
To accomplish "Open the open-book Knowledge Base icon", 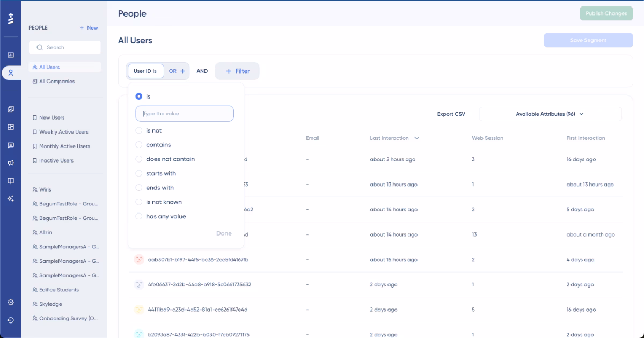I will point(10,181).
